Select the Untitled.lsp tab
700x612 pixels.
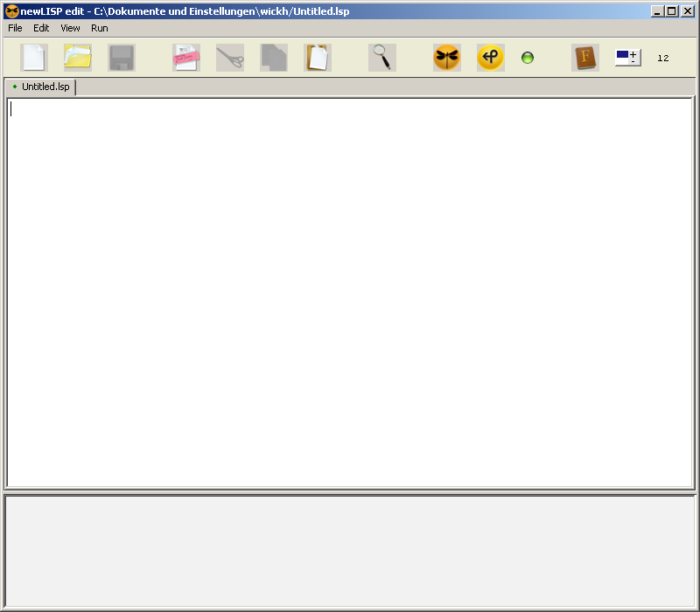[x=40, y=87]
